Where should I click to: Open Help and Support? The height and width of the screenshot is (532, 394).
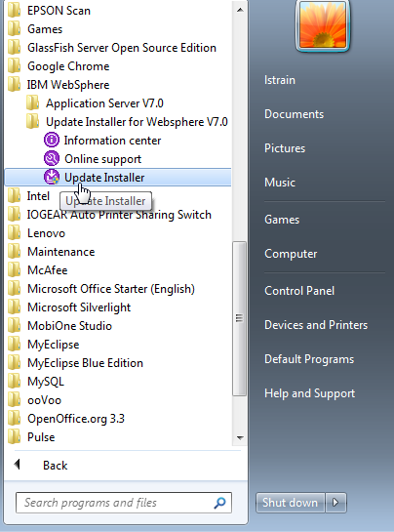[x=309, y=393]
